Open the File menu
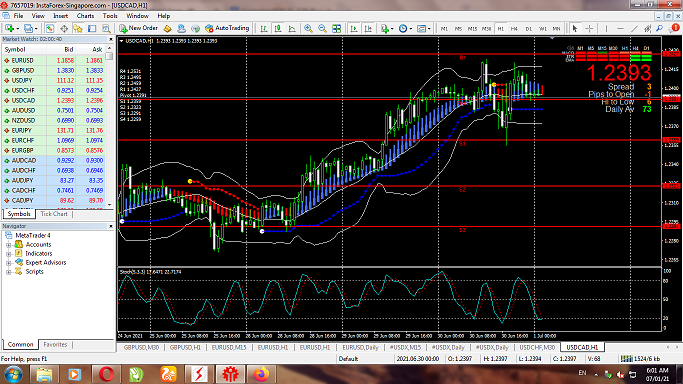 (x=18, y=16)
